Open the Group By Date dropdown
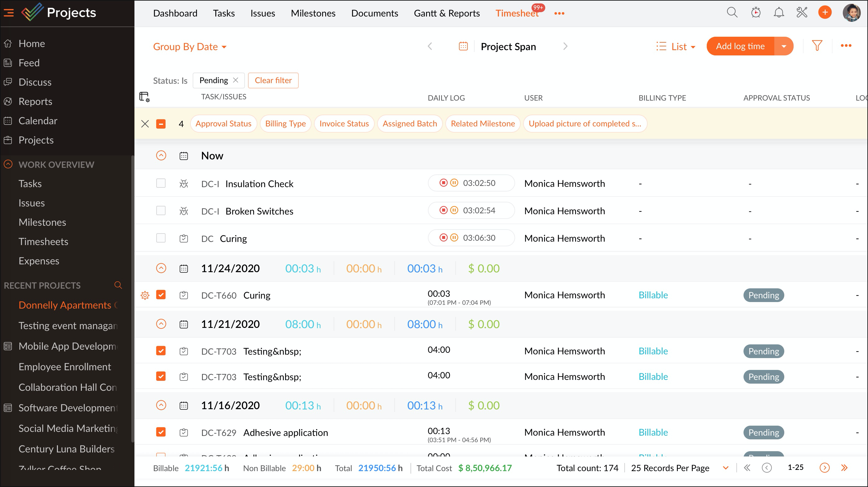The height and width of the screenshot is (487, 868). pos(190,46)
